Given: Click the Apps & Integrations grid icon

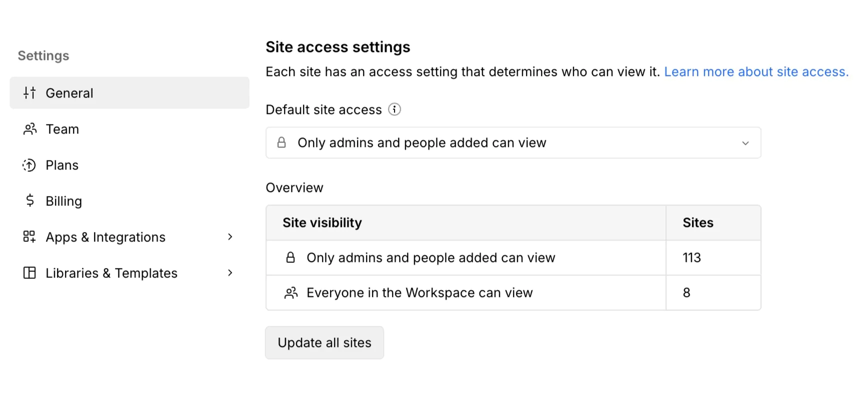Looking at the screenshot, I should coord(29,237).
